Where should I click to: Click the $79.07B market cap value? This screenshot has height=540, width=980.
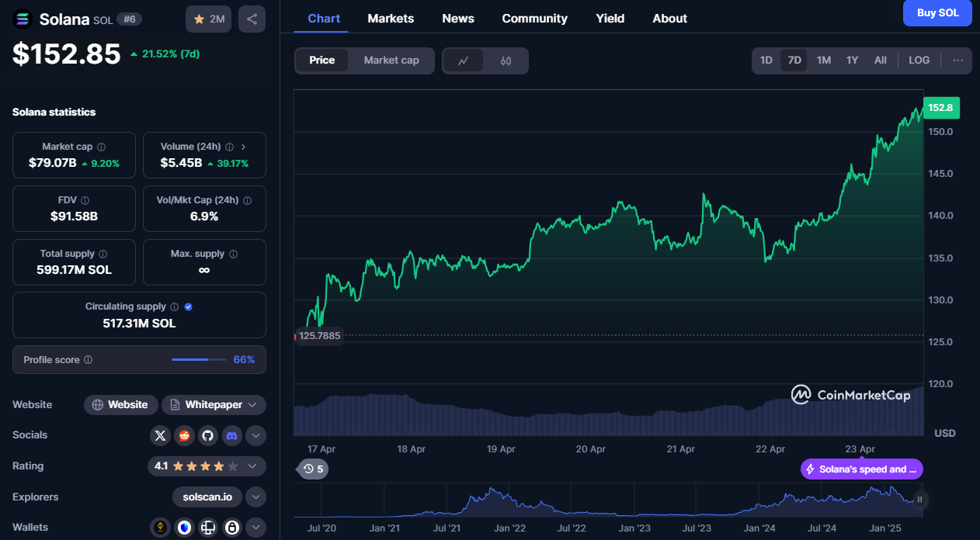(x=52, y=163)
